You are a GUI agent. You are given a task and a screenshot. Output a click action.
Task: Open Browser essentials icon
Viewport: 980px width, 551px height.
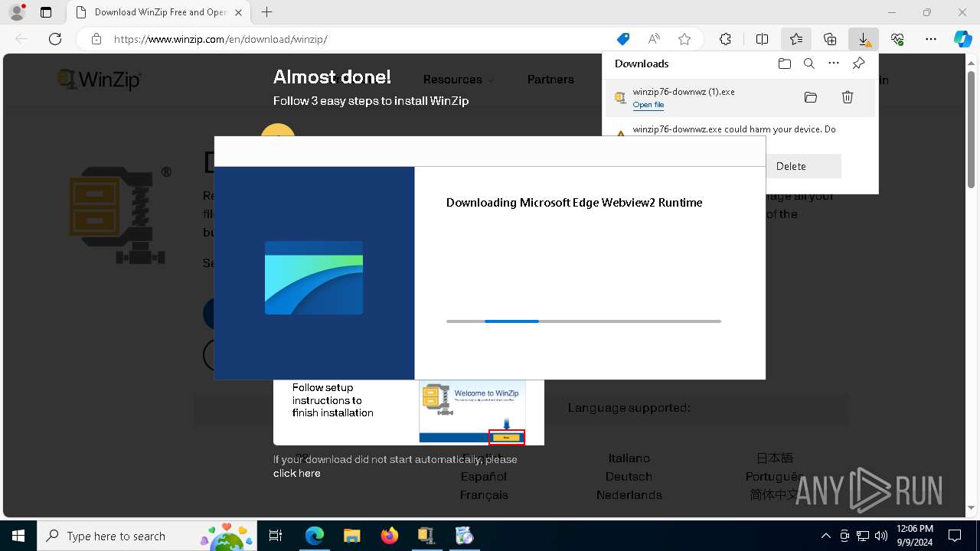tap(897, 39)
